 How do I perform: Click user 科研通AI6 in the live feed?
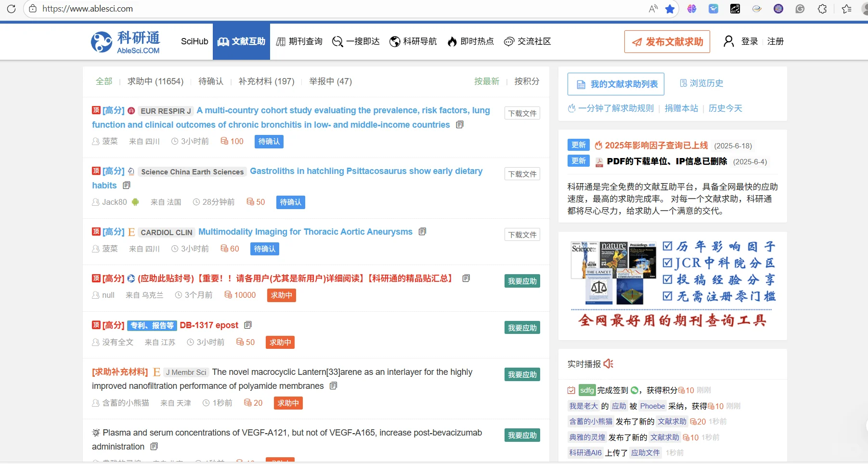[x=585, y=453]
